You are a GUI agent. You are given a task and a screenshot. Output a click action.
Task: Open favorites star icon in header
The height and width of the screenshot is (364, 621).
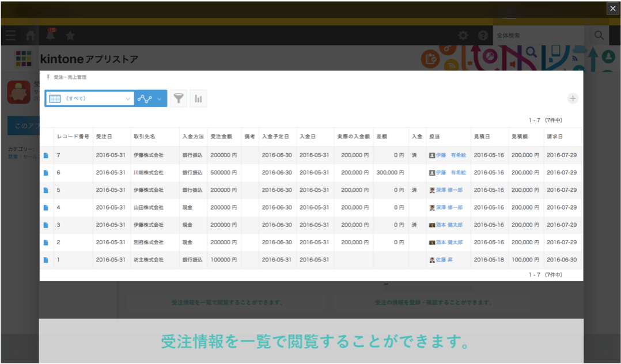[x=70, y=36]
